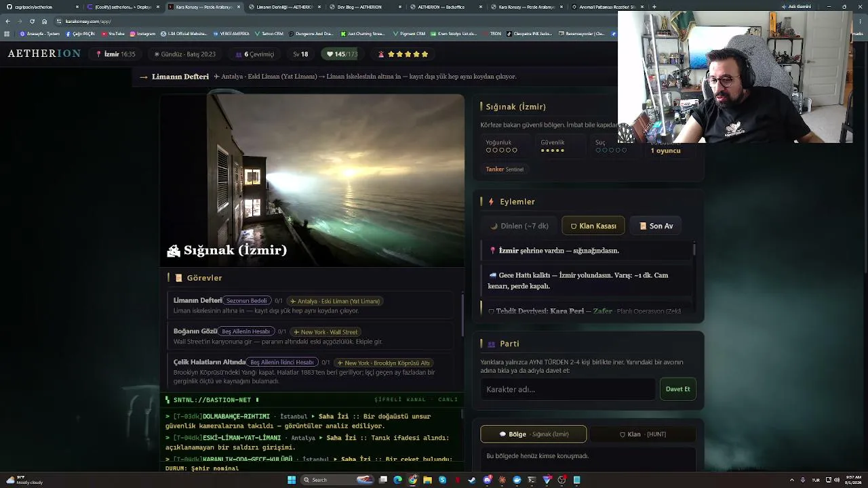Screen dimensions: 868x488
Task: Switch to the Limanın Derinliği browser tab
Action: [x=284, y=7]
